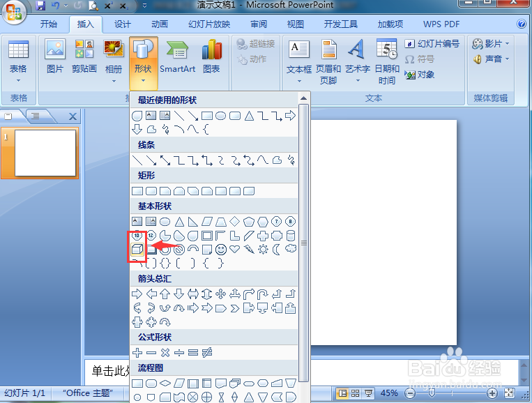Image resolution: width=532 pixels, height=403 pixels.
Task: Choose the heart shape
Action: pos(235,250)
